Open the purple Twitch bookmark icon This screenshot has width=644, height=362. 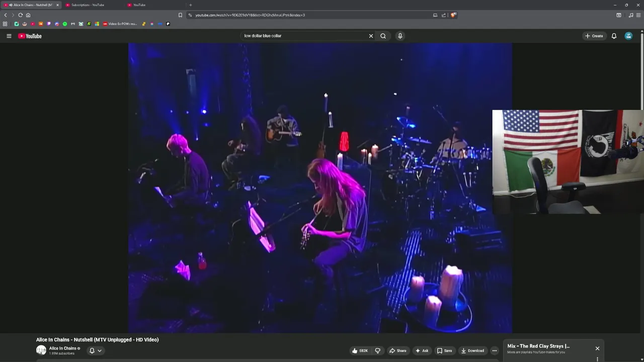[x=49, y=24]
